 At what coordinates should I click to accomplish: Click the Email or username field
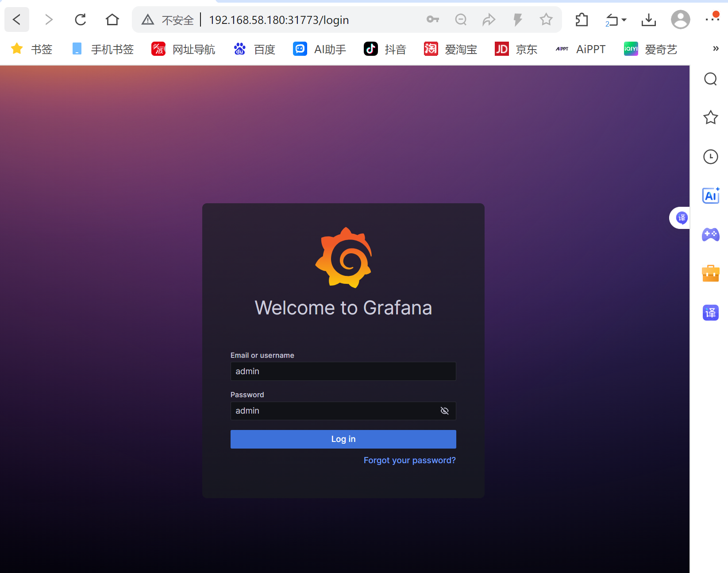tap(343, 371)
